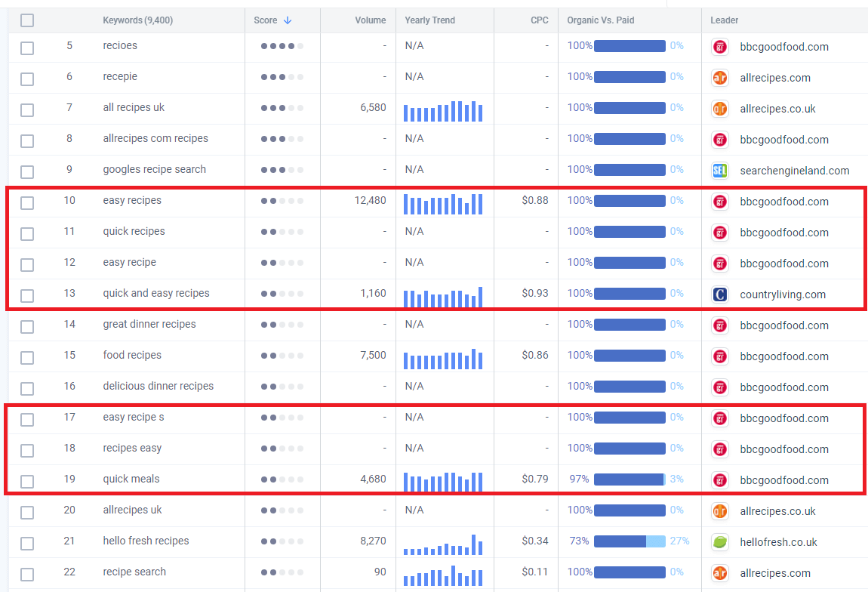
Task: Click the yearly trend chart for "food recipes"
Action: pos(442,356)
